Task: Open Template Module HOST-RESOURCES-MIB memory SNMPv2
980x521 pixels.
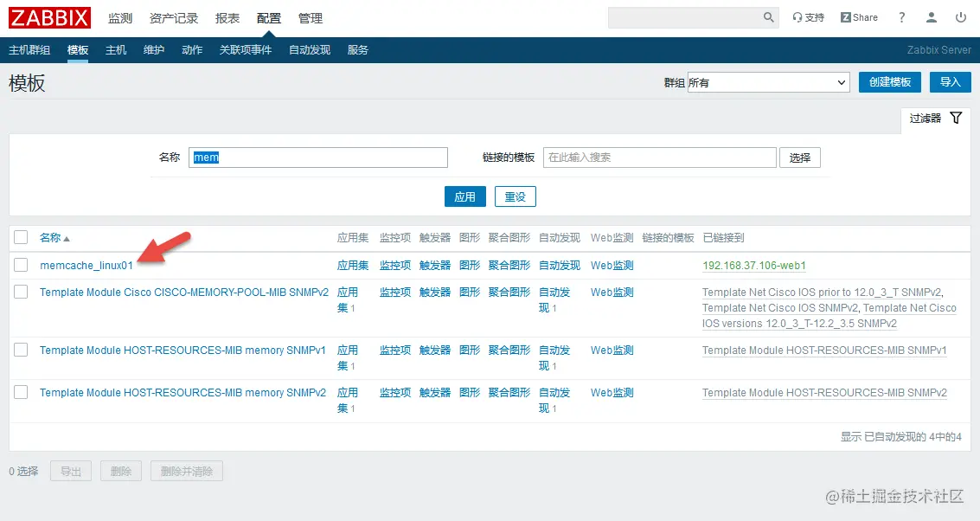Action: [183, 393]
